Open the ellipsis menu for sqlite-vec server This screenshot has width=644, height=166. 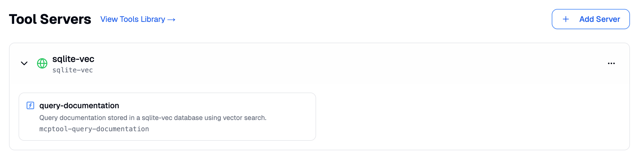[611, 64]
